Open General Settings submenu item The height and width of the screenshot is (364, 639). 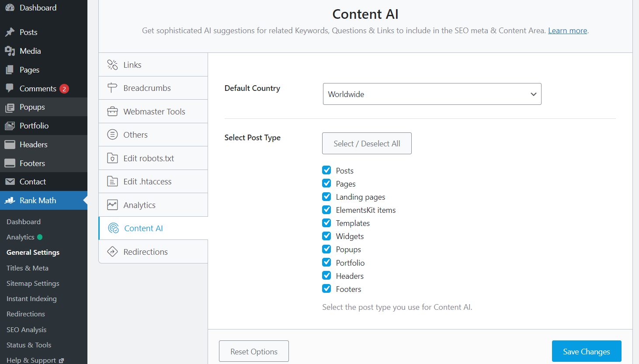pos(33,253)
